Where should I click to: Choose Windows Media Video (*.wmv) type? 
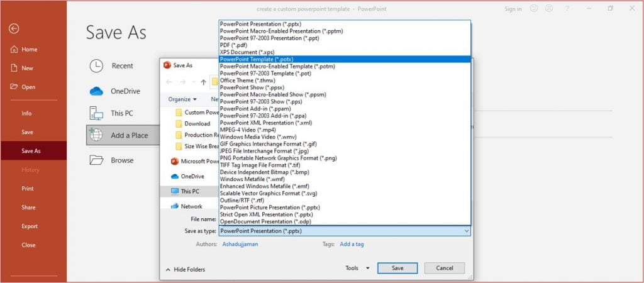point(345,136)
